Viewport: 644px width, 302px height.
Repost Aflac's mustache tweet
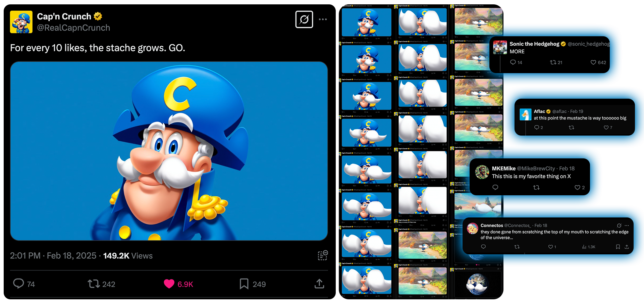(572, 128)
